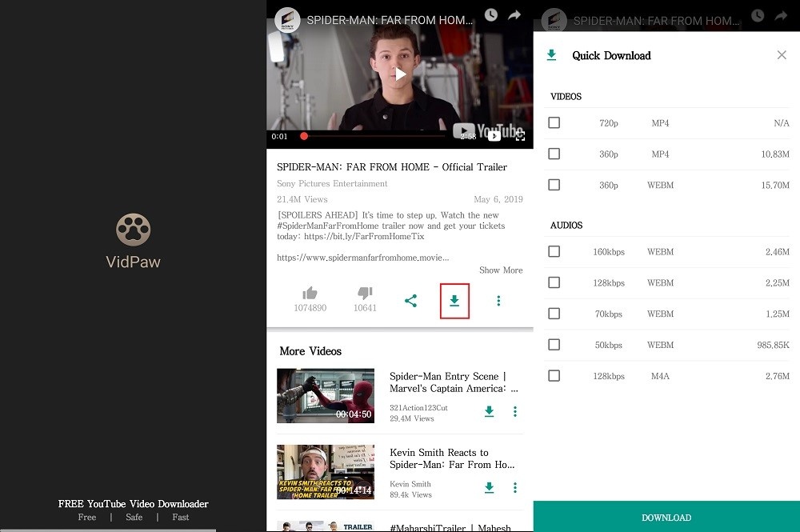This screenshot has height=532, width=800.
Task: Open Spider-Man Entry Scene video thumbnail
Action: [x=326, y=396]
